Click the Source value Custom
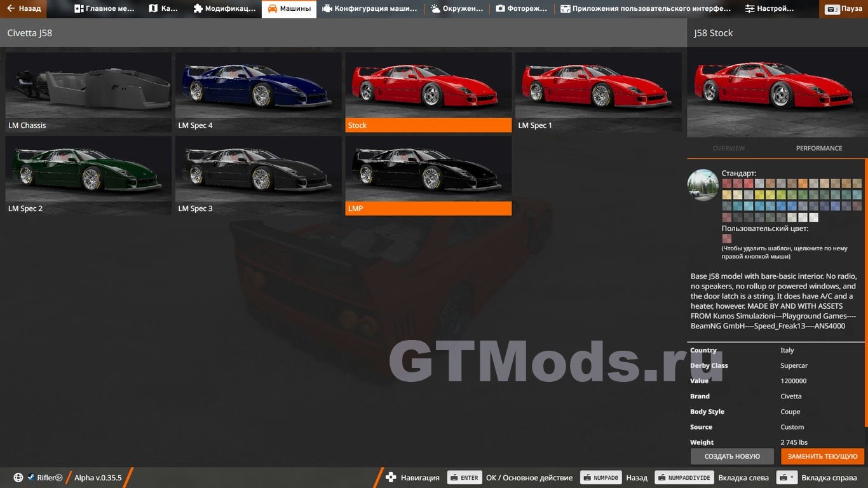The image size is (868, 488). point(792,427)
